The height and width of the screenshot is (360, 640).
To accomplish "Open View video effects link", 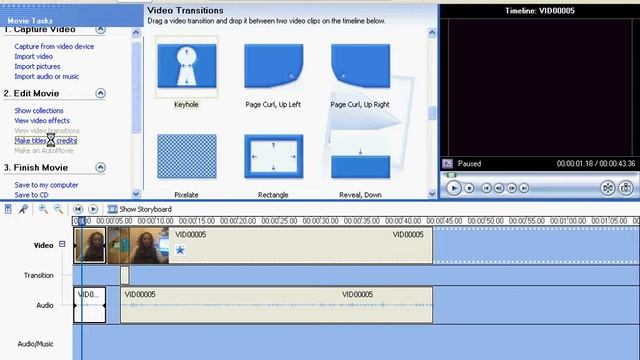I will coord(42,120).
